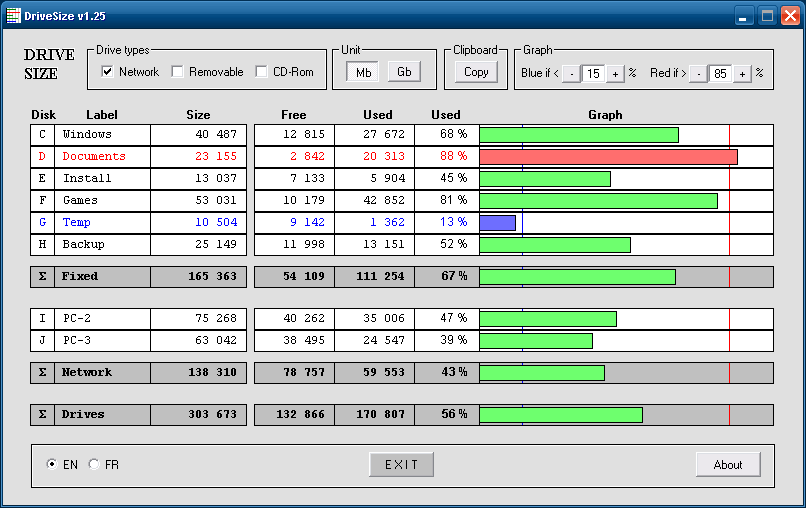Click the Network summary usage bar
Screen dimensions: 806x508
point(542,373)
